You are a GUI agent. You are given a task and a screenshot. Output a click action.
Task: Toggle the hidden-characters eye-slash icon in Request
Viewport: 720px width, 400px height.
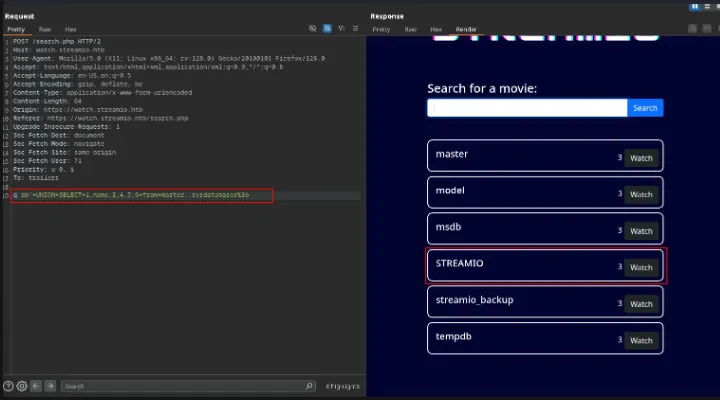[313, 28]
